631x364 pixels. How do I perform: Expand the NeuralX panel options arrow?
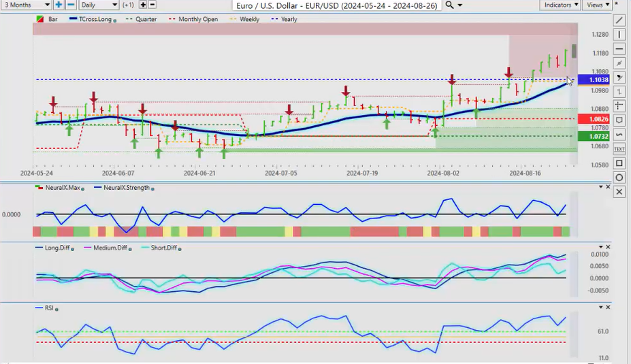pos(600,186)
